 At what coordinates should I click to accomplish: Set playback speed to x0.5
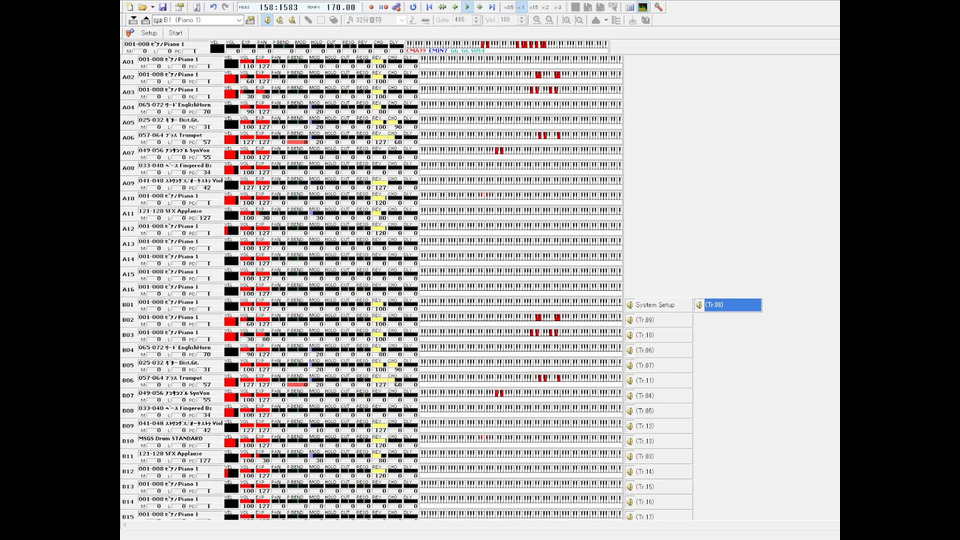coord(509,7)
